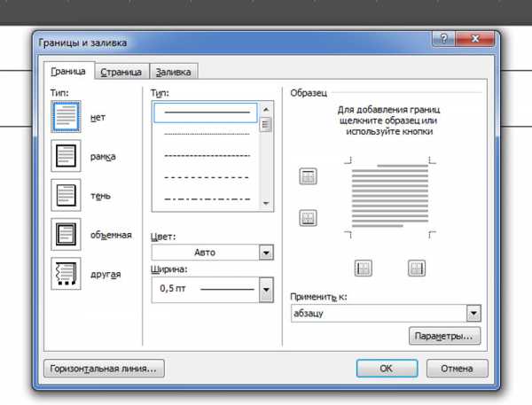Select the 'нет' border type icon
The height and width of the screenshot is (405, 532).
pos(66,117)
